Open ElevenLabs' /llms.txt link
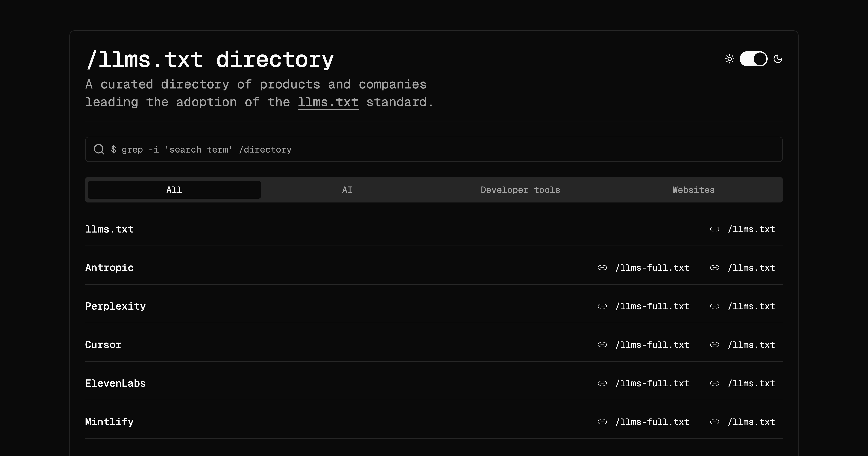 pos(751,383)
